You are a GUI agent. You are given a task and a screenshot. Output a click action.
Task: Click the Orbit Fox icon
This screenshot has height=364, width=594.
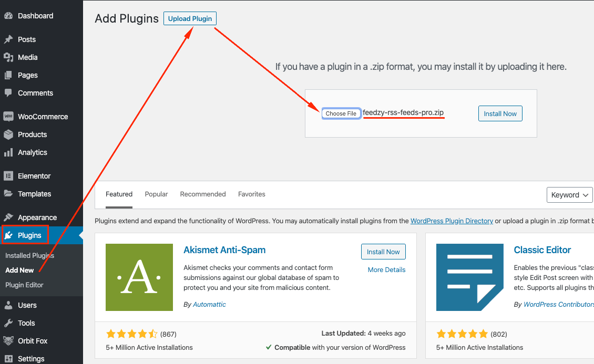8,341
